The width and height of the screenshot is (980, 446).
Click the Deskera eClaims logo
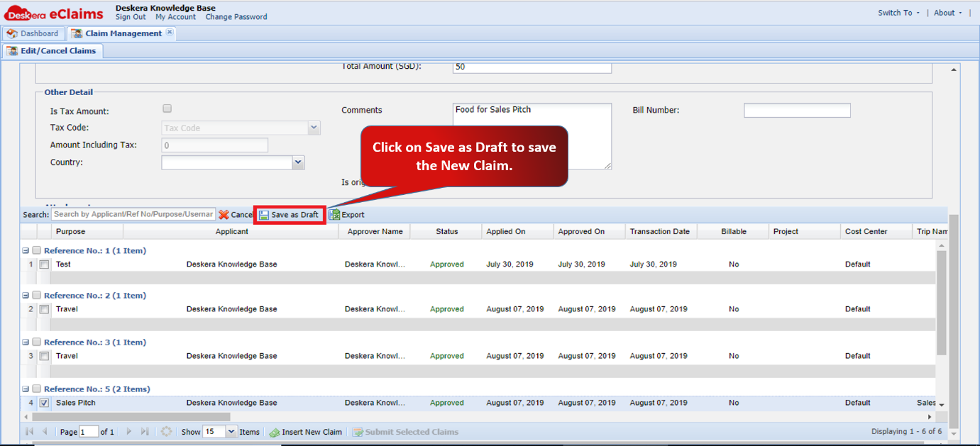pyautogui.click(x=54, y=13)
